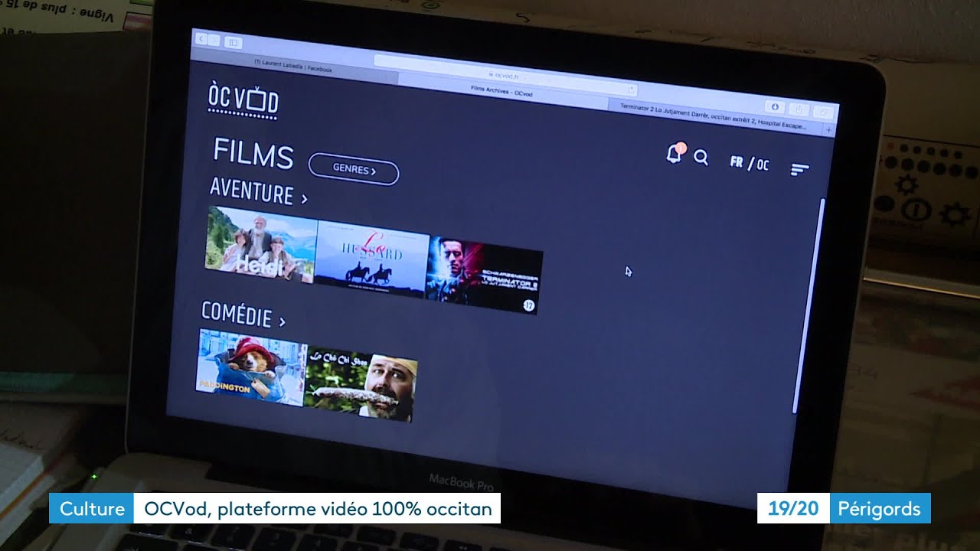Open the hamburger menu icon
The height and width of the screenshot is (551, 980).
pyautogui.click(x=799, y=169)
